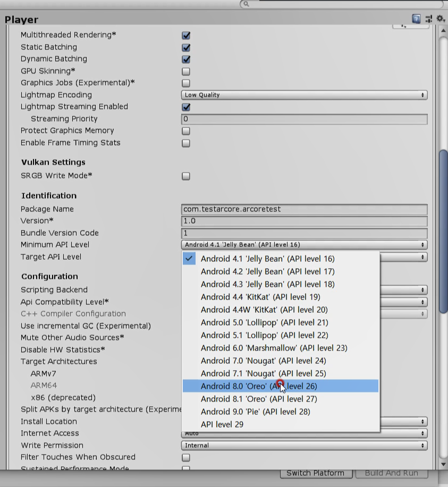Click the vertical scrollbar thumb
Viewport: 448px width, 487px height.
(443, 232)
